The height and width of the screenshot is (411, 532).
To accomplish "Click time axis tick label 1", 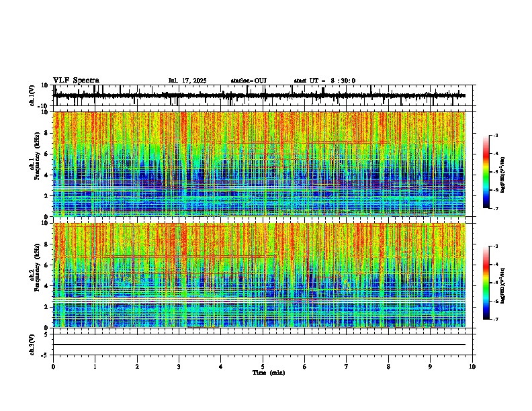I will (x=95, y=367).
